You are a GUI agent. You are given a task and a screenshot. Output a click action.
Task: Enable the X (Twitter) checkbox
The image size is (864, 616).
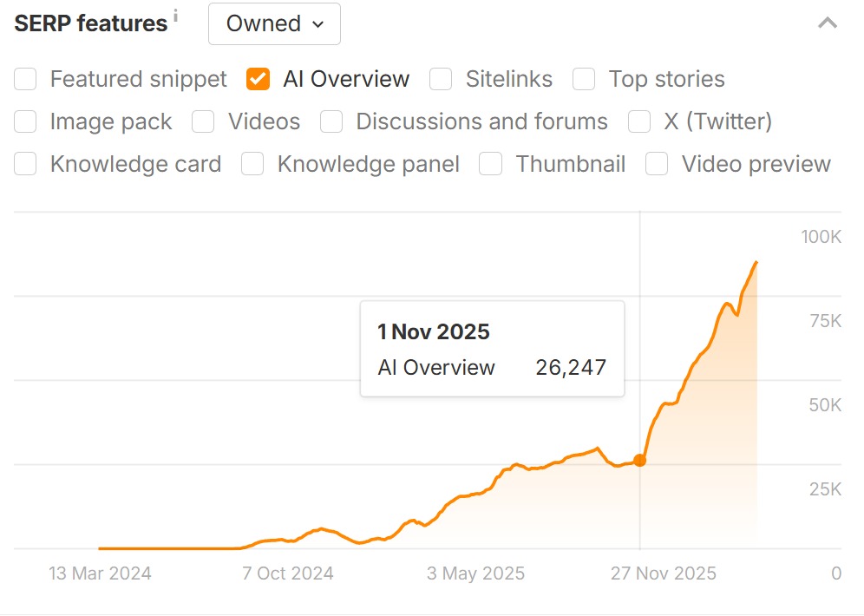click(x=639, y=121)
